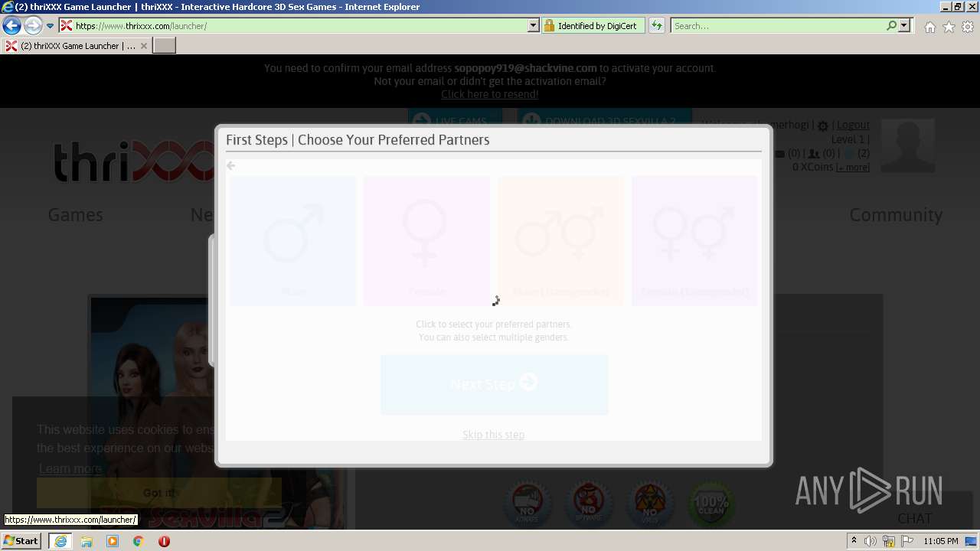
Task: Click into the IE Search box
Action: coord(778,26)
